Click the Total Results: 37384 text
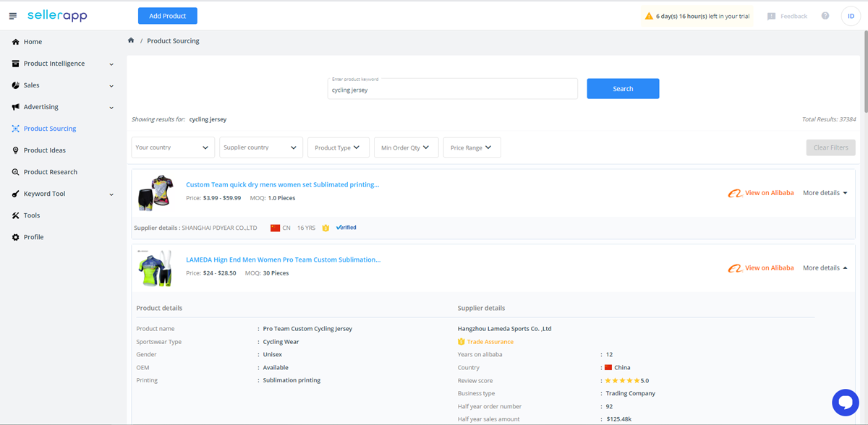The width and height of the screenshot is (868, 425). [x=829, y=119]
